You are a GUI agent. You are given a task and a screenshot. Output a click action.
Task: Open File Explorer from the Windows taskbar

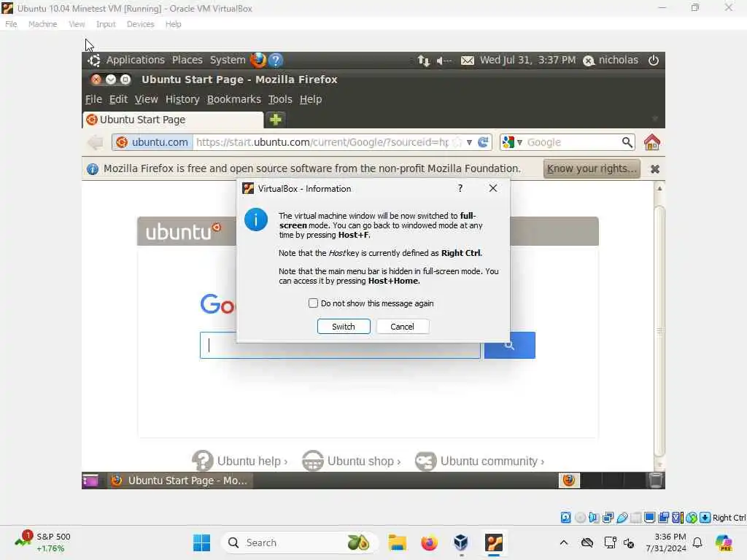[397, 542]
